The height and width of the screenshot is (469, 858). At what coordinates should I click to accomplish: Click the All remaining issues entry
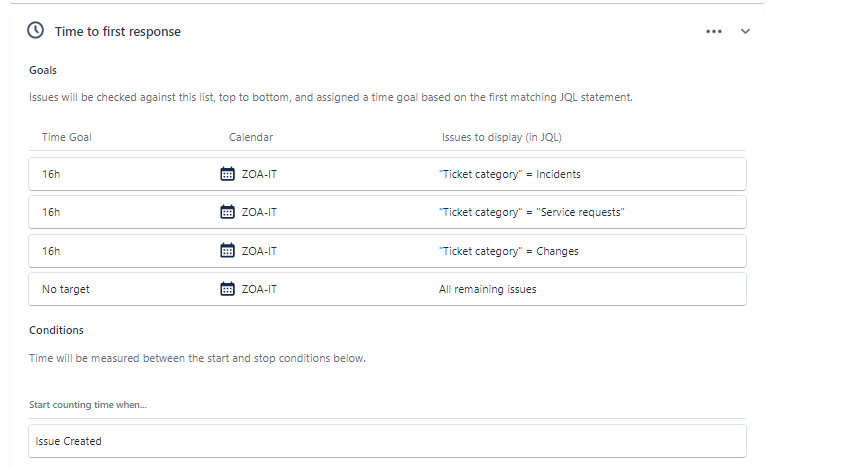pyautogui.click(x=488, y=289)
